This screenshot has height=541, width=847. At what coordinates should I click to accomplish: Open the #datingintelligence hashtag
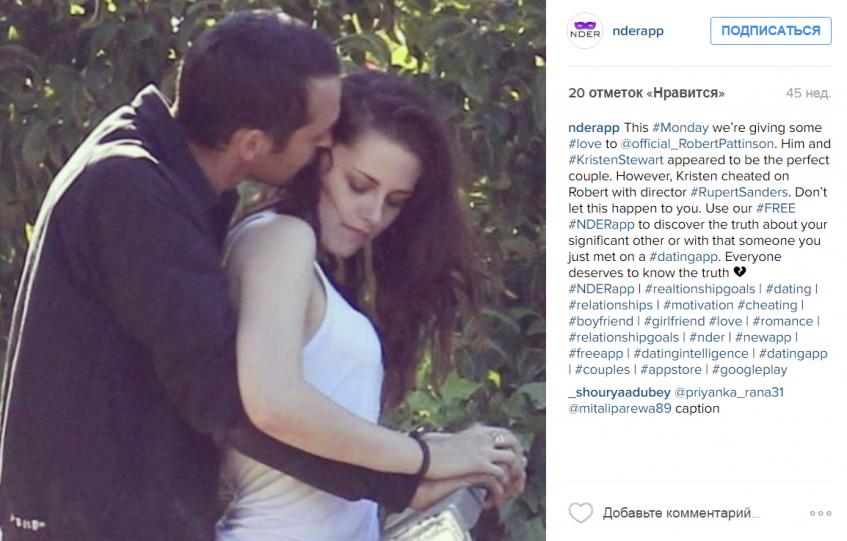[691, 354]
